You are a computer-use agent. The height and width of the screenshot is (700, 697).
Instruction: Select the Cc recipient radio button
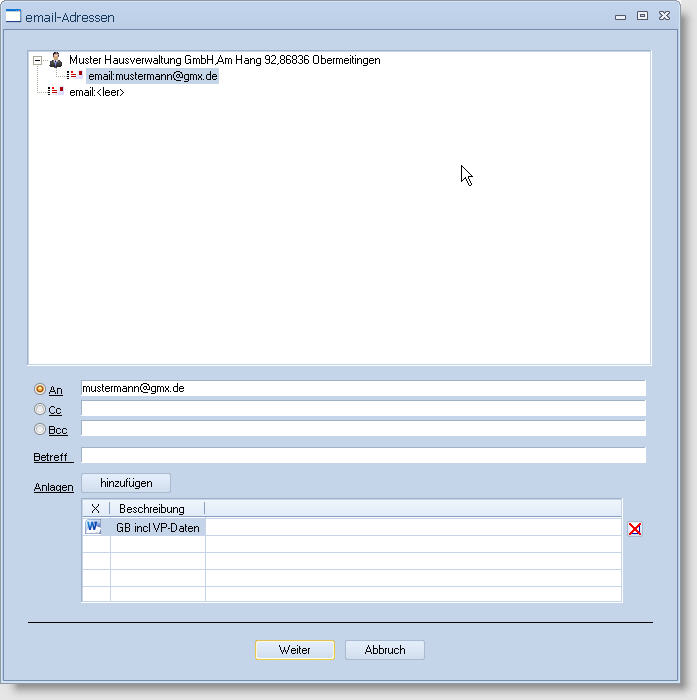click(x=40, y=409)
